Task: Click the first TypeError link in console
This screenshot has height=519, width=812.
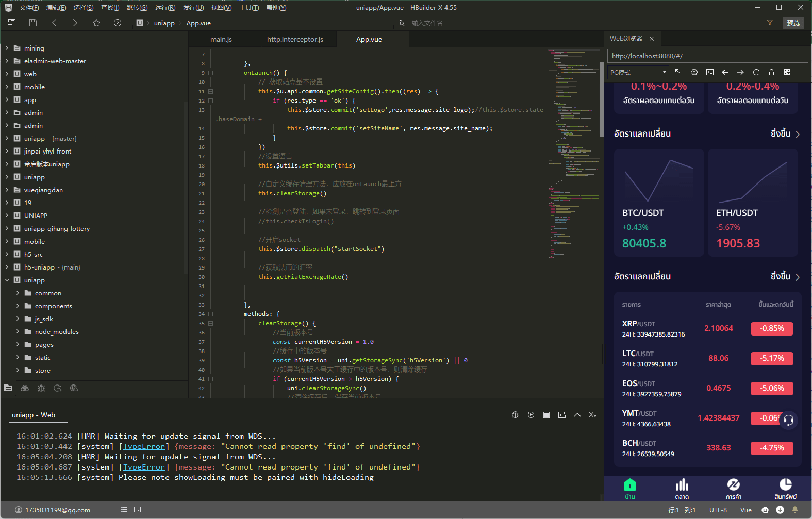Action: click(x=144, y=446)
